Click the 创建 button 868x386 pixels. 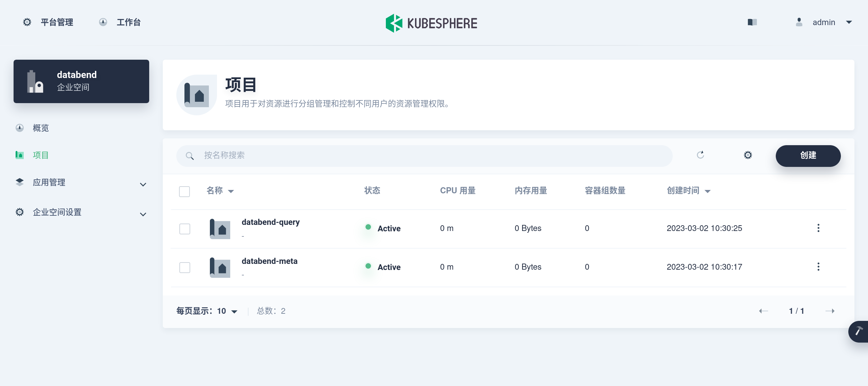[808, 156]
